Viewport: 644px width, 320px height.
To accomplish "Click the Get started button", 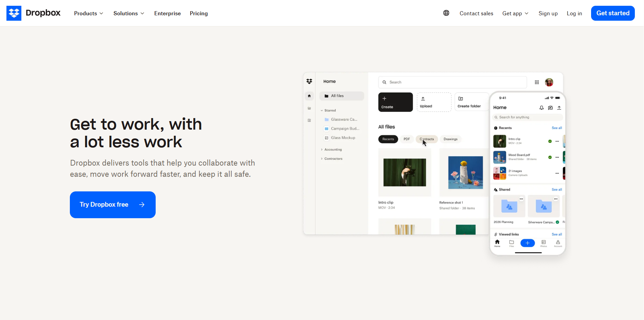I will 613,13.
